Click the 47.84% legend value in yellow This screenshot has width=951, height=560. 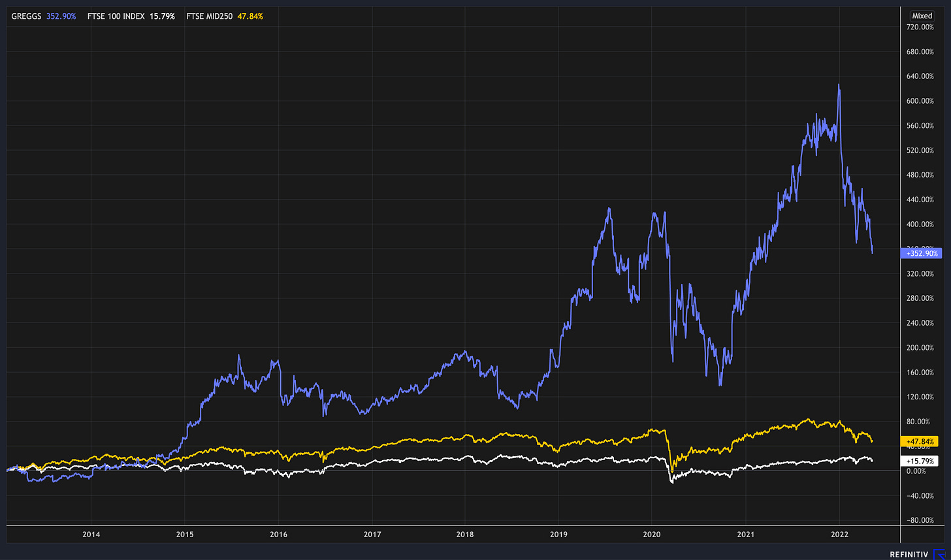[250, 16]
